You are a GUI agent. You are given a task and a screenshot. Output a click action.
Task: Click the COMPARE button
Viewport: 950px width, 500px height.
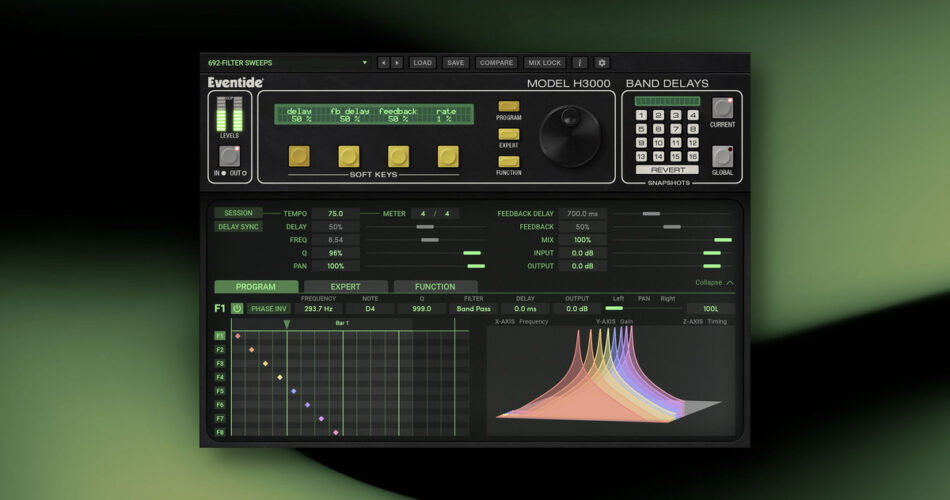pos(496,63)
